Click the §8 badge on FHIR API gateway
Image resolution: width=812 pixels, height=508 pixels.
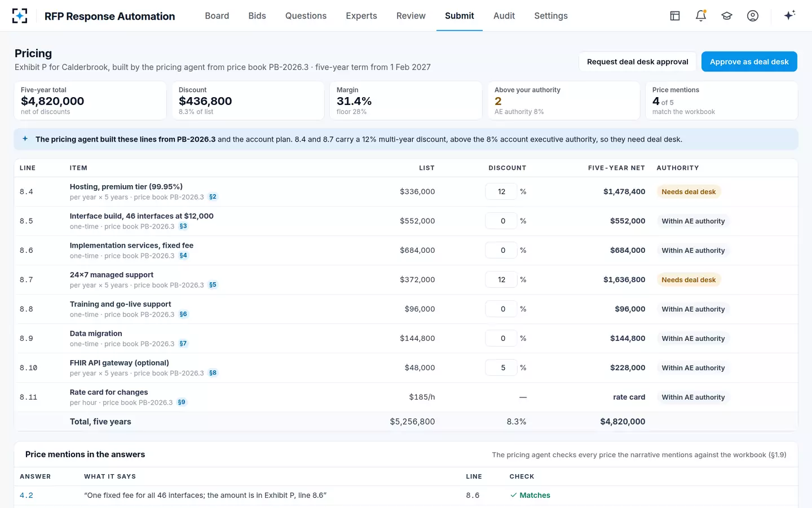213,373
